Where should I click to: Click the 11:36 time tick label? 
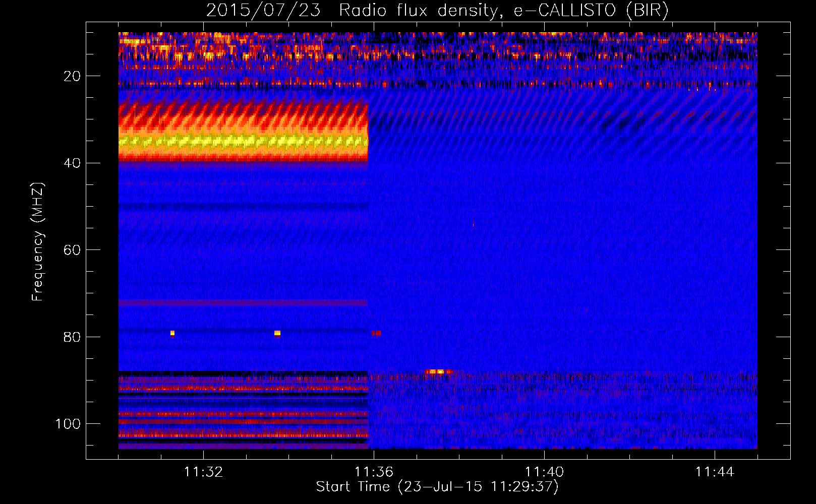374,472
